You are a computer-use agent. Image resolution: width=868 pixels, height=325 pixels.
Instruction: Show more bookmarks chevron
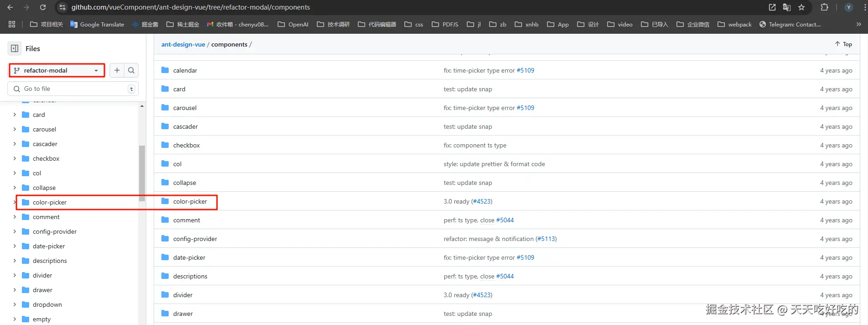point(859,24)
